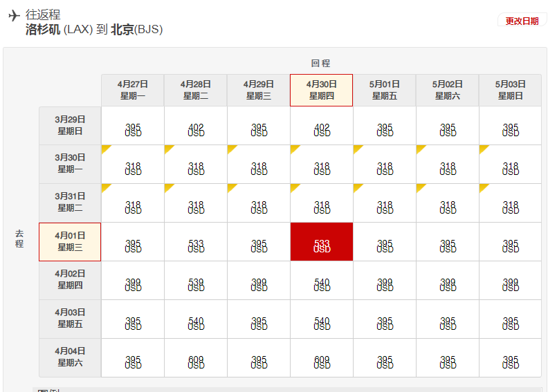Pick 395 USD fare for 3月29日 and 4月27日

tap(133, 126)
